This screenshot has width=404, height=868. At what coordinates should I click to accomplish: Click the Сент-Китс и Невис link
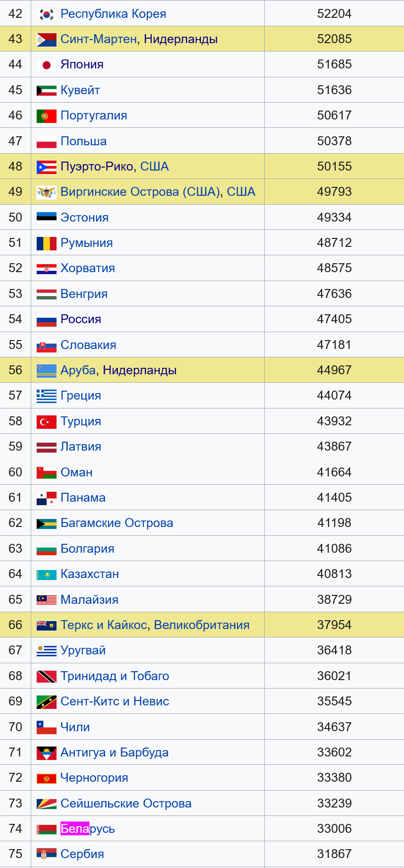click(x=115, y=701)
